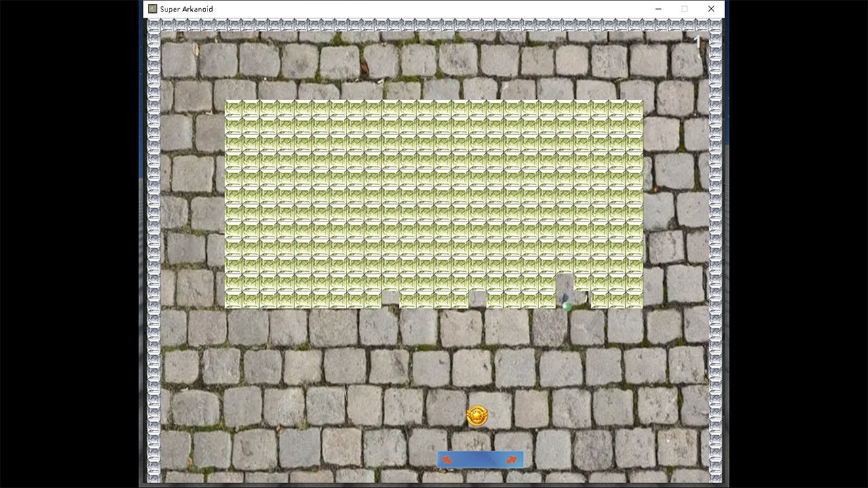Viewport: 868px width, 488px height.
Task: Click the left-pointing arrow on the paddle
Action: (447, 459)
